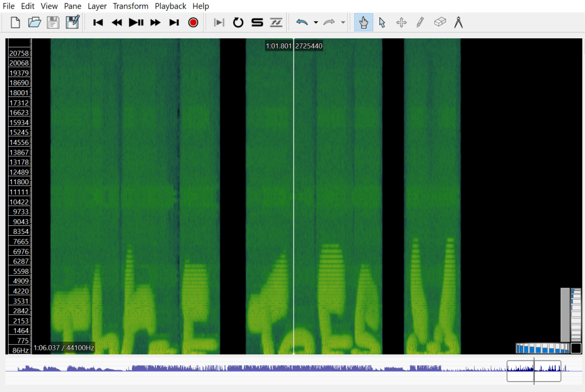Save session with the floppy-and-pencil Save As icon
Viewport: 585px width, 392px height.
click(x=73, y=23)
